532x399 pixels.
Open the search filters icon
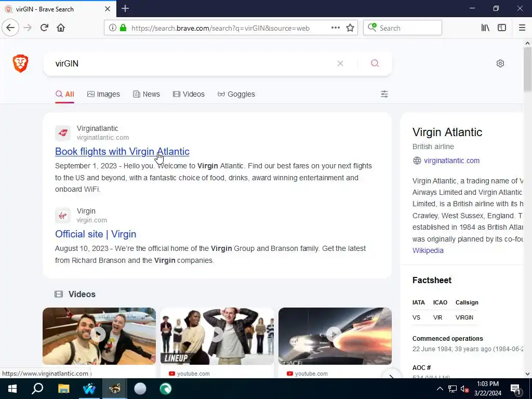(x=384, y=94)
